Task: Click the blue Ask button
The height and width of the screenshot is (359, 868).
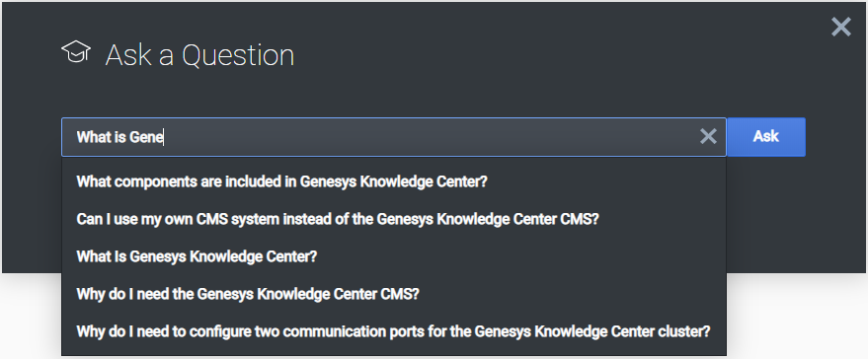Action: pyautogui.click(x=765, y=137)
